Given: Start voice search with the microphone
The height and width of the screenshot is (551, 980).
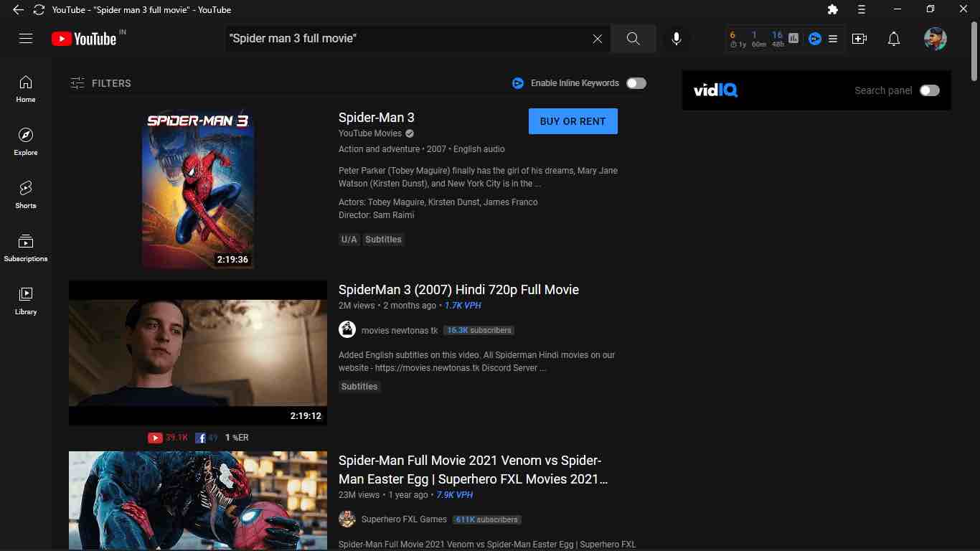Looking at the screenshot, I should (676, 39).
